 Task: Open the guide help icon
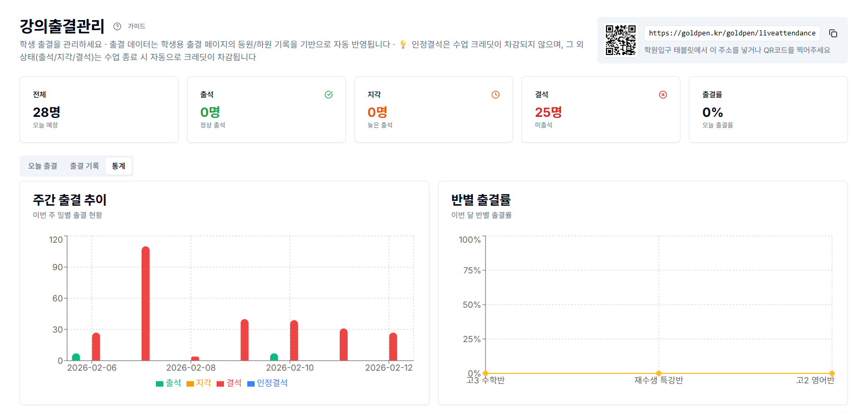117,26
